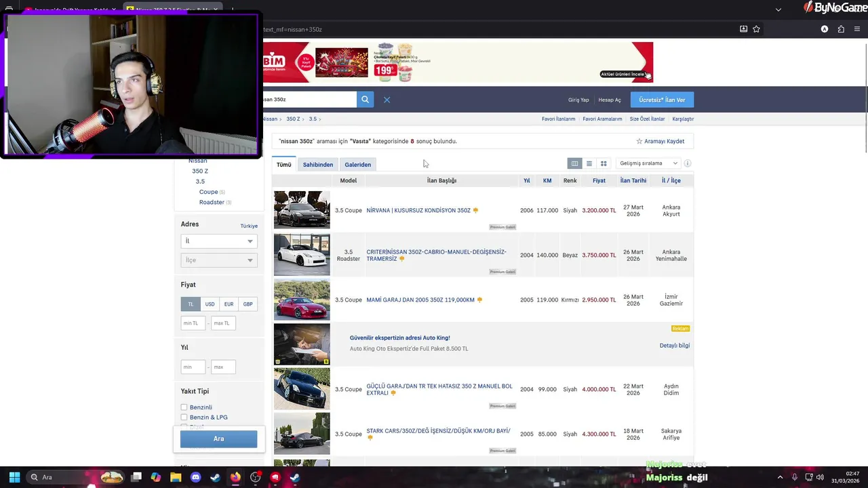This screenshot has height=488, width=868.
Task: Open the İl province dropdown
Action: [x=219, y=241]
